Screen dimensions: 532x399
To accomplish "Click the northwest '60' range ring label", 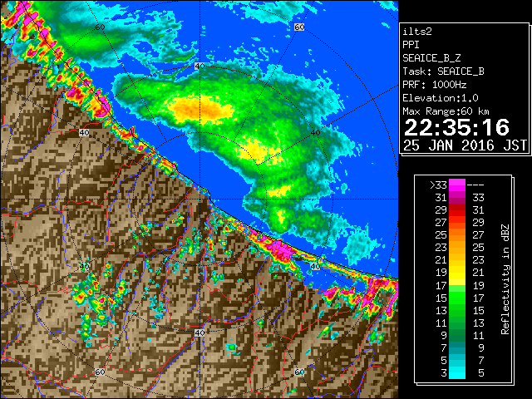I will tap(100, 27).
